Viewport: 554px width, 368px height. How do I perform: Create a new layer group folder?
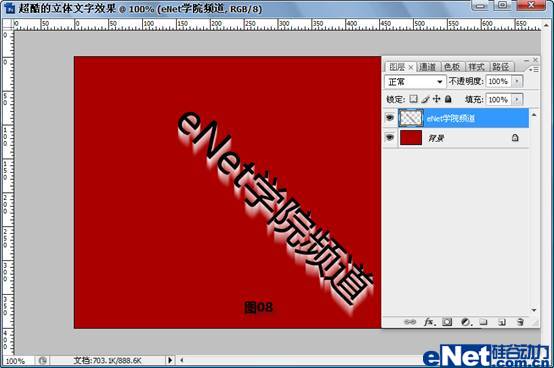pos(483,322)
